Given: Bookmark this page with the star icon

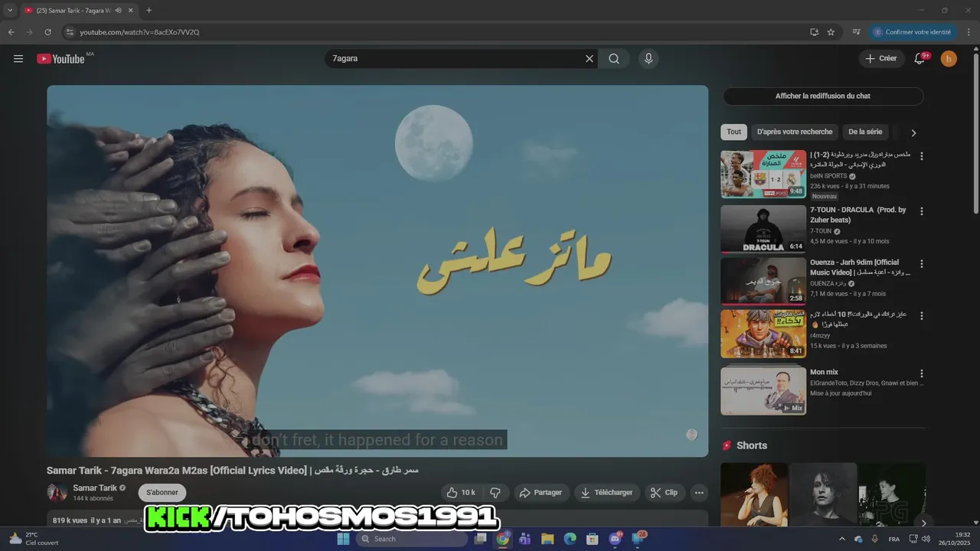Looking at the screenshot, I should (x=831, y=32).
